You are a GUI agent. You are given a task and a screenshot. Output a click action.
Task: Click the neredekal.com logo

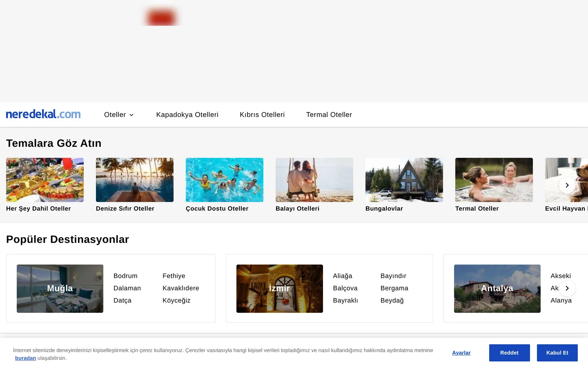[43, 114]
